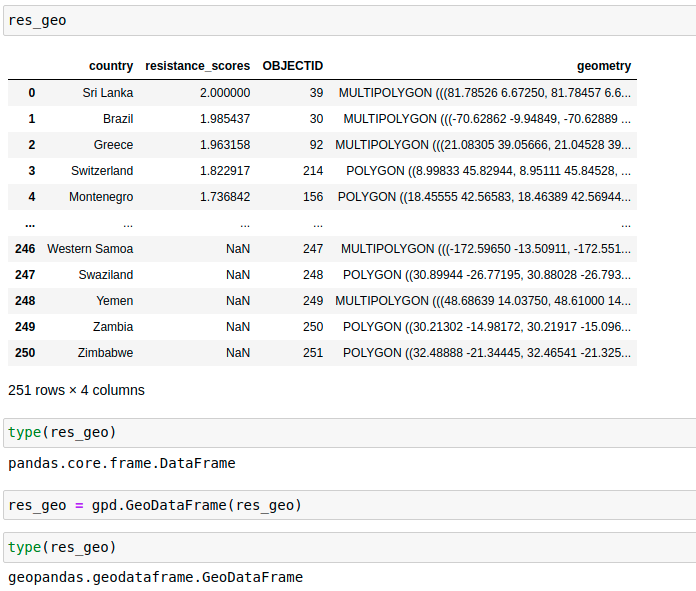The image size is (696, 591).
Task: Click Zambia's OBJECTID value 250
Action: [312, 327]
